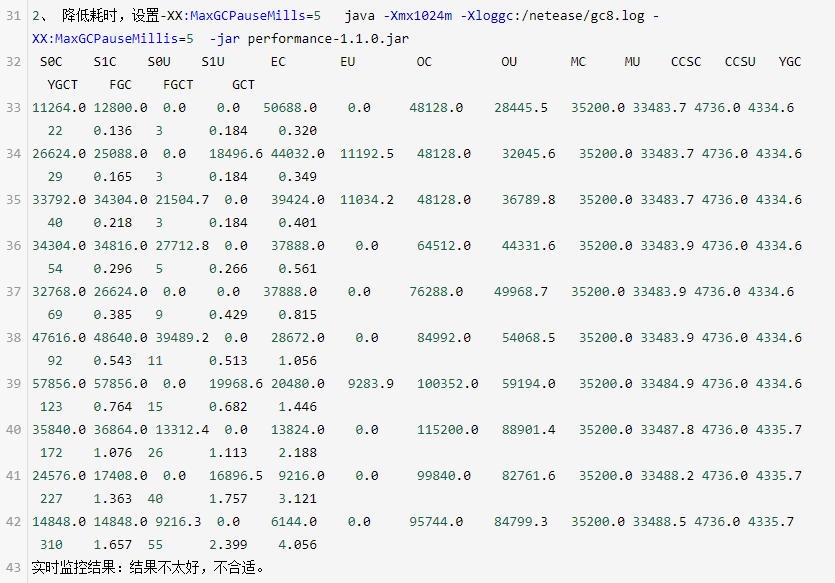Select the OC value '115200.0'

[447, 430]
